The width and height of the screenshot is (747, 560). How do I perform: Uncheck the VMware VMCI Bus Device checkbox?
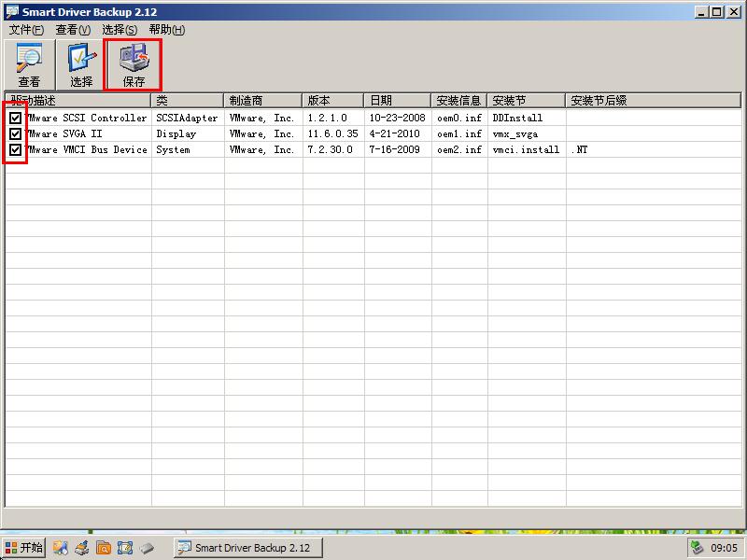point(15,149)
